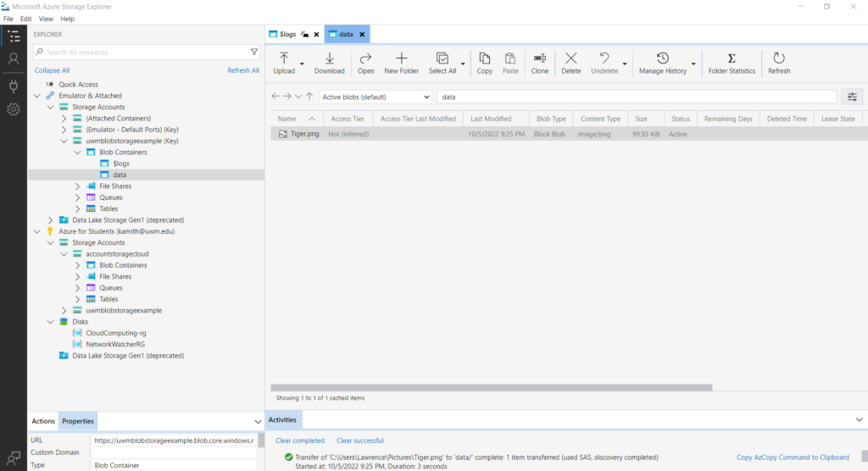Click the Open toolbar button

365,63
